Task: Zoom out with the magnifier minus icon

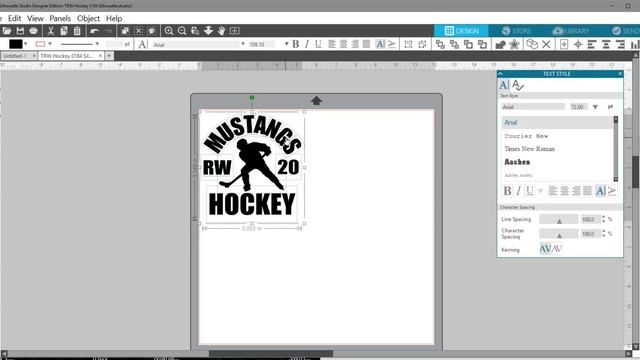Action: 182,31
